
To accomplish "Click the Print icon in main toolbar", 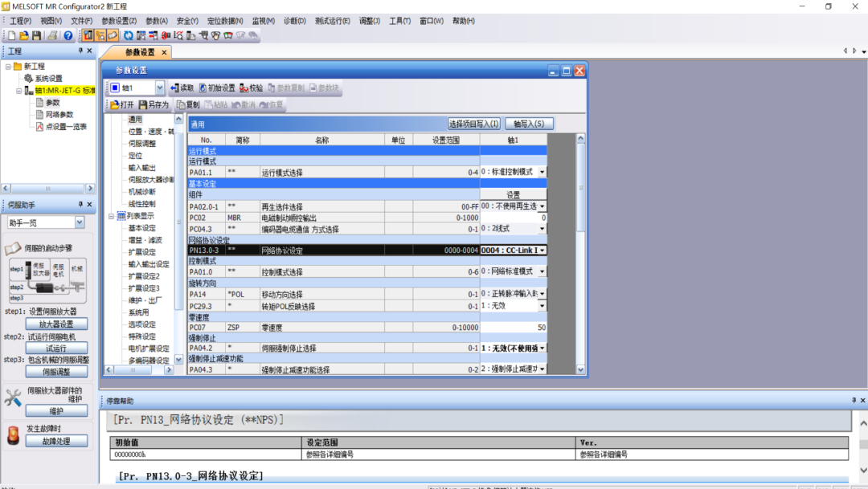I will coord(52,35).
